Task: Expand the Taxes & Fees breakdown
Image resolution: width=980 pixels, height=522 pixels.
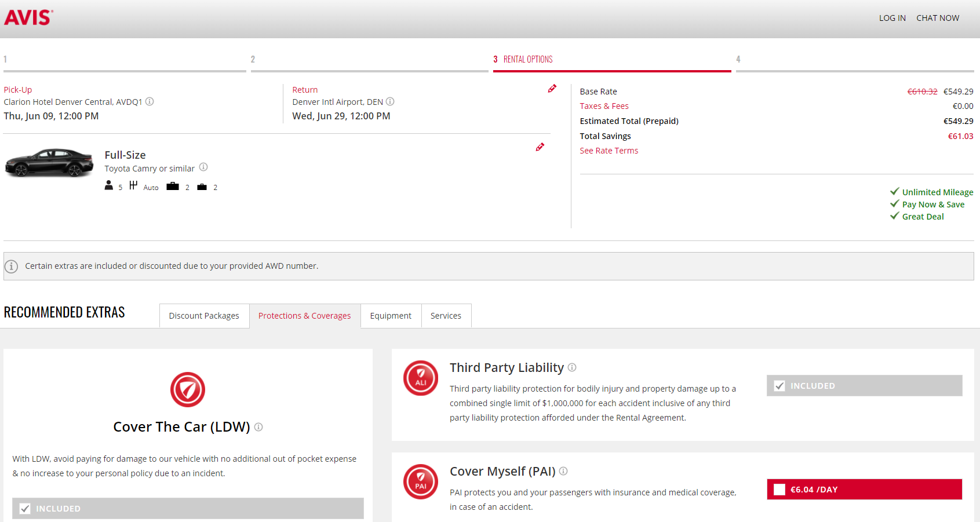Action: click(604, 106)
